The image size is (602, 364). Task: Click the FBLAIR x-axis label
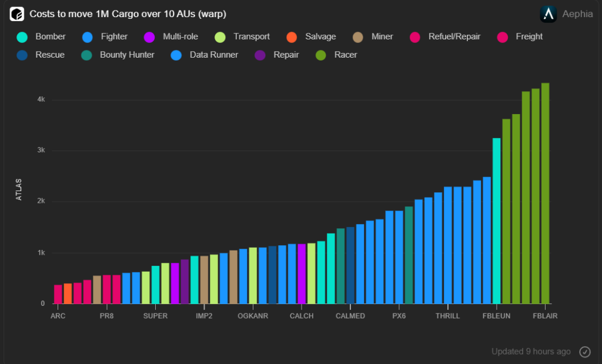coord(545,316)
